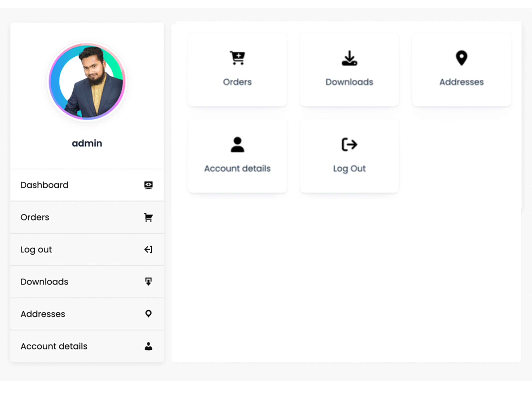Screen dimensions: 532x394
Task: Click the Dashboard monitor icon in sidebar
Action: [x=148, y=185]
